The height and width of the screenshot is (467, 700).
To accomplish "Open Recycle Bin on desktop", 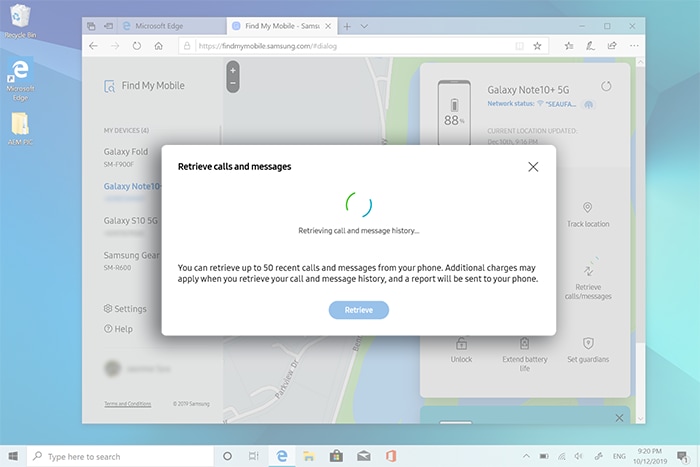I will coord(20,21).
